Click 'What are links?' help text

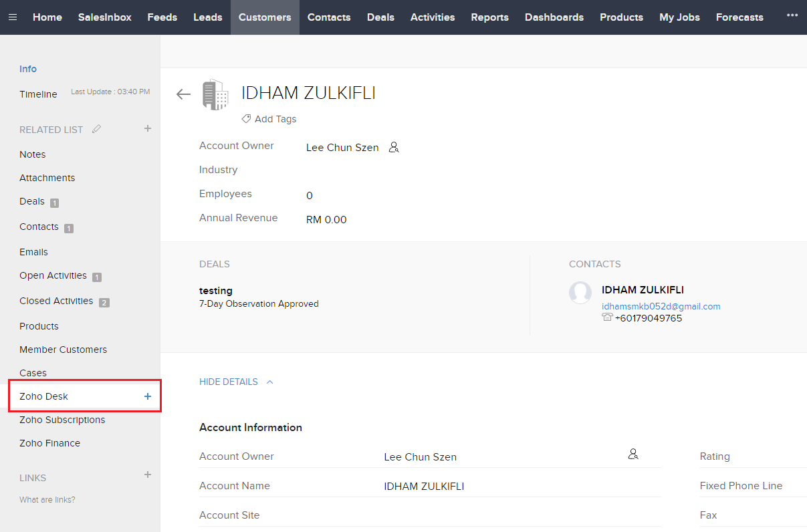pyautogui.click(x=47, y=500)
